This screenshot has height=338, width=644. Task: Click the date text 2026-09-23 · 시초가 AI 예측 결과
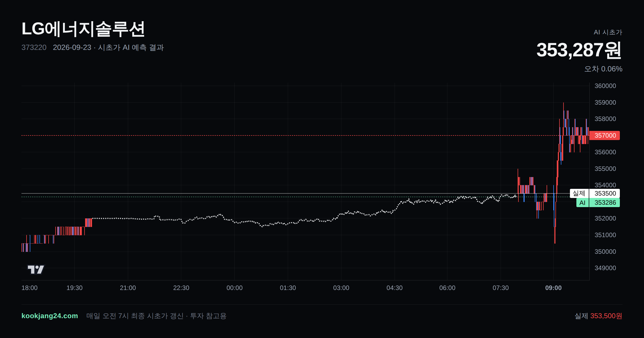point(108,47)
